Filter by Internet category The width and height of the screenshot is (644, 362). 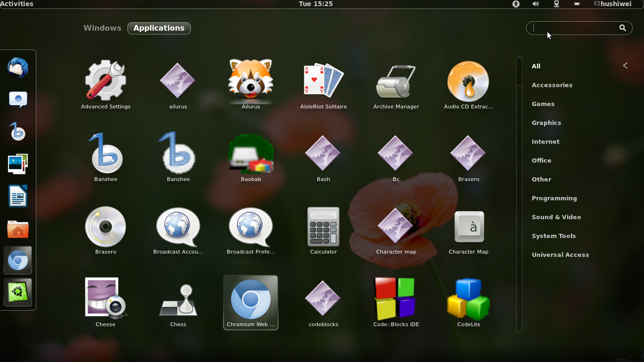coord(545,141)
